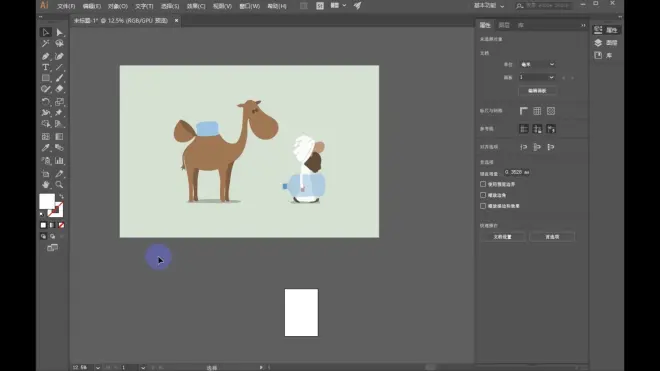Select the Puppet Warp pin tool
This screenshot has width=660, height=371.
click(59, 112)
